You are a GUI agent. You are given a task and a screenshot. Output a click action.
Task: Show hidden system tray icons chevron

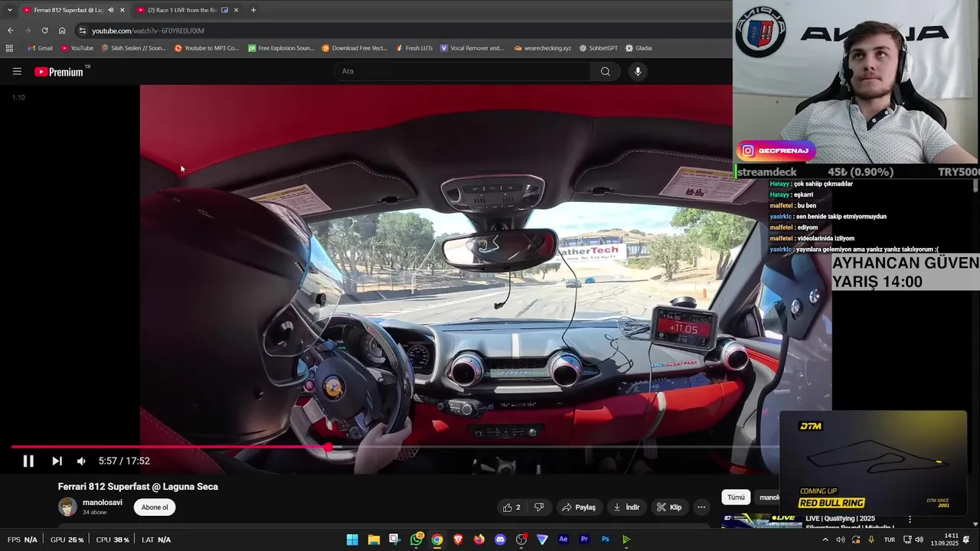[x=825, y=540]
